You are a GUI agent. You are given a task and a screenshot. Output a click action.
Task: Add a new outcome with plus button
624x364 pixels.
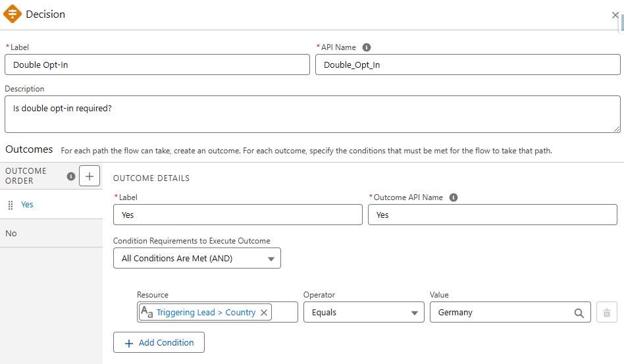coord(89,176)
